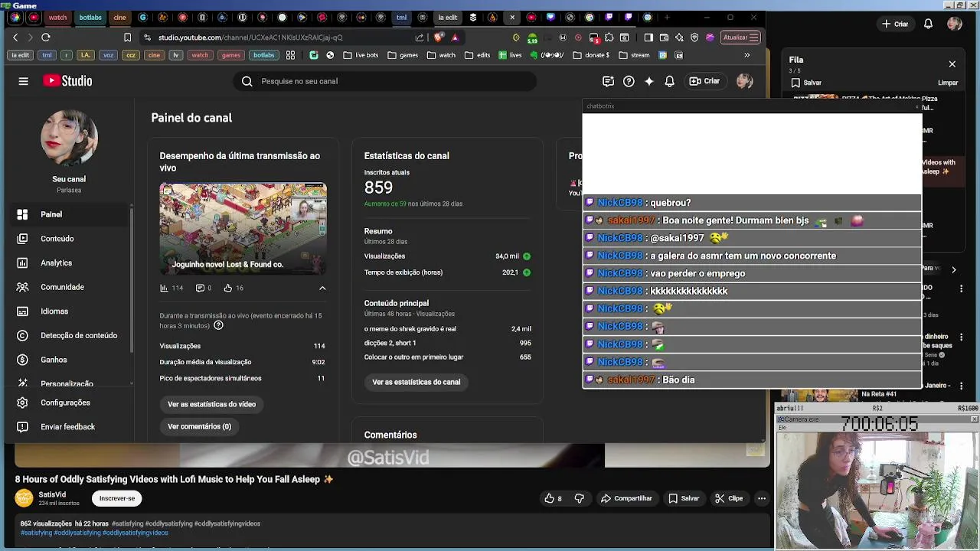
Task: Click the ia edit bookmark chip
Action: [20, 55]
